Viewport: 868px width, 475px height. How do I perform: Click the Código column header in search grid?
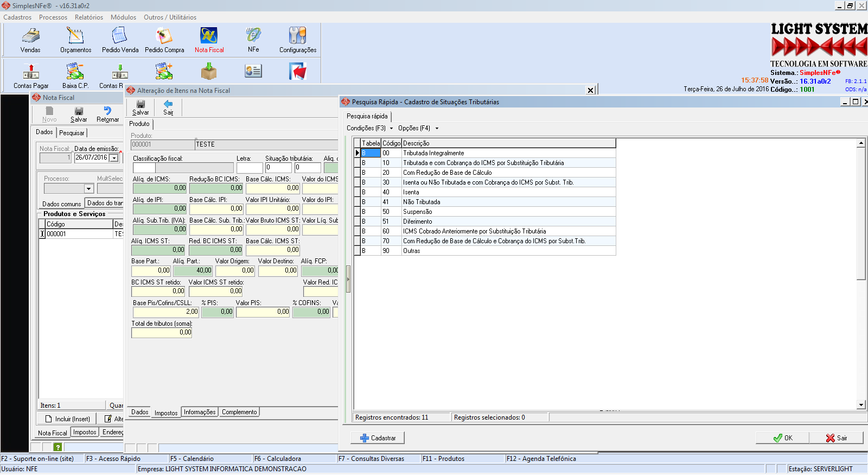click(391, 143)
